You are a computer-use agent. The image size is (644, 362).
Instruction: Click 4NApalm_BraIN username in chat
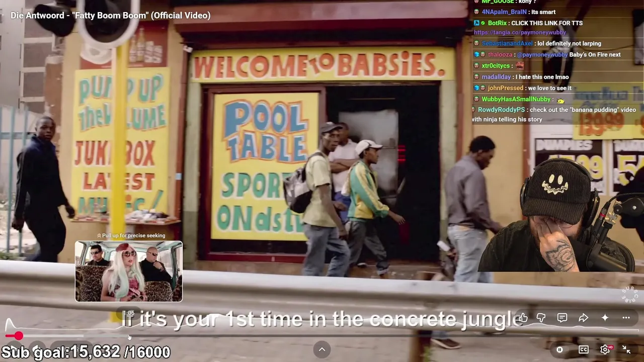[504, 12]
